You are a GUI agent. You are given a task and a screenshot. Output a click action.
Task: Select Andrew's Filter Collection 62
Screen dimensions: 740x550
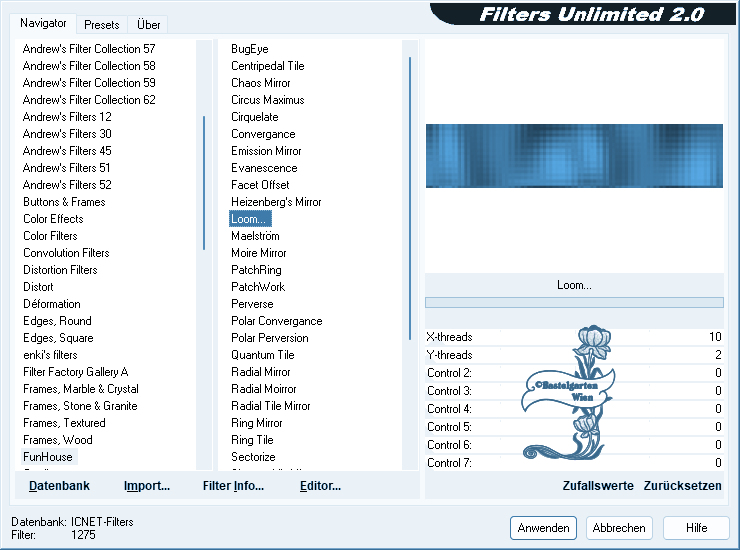(89, 100)
